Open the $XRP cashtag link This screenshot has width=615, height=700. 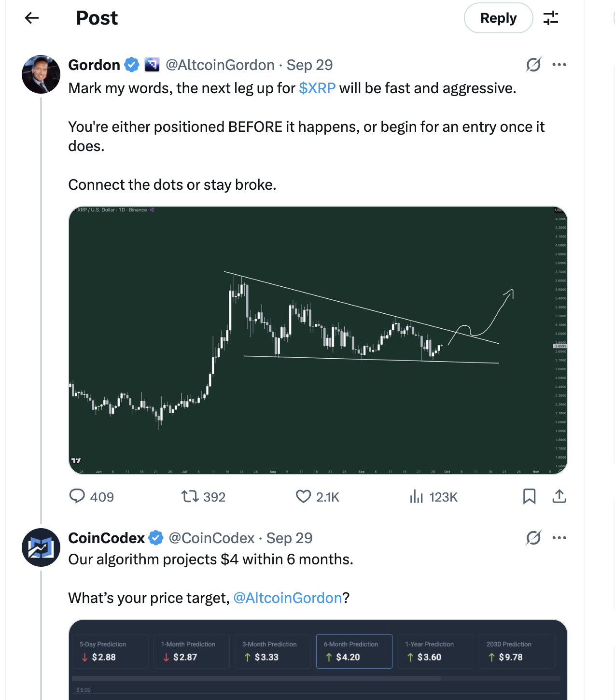pos(317,88)
